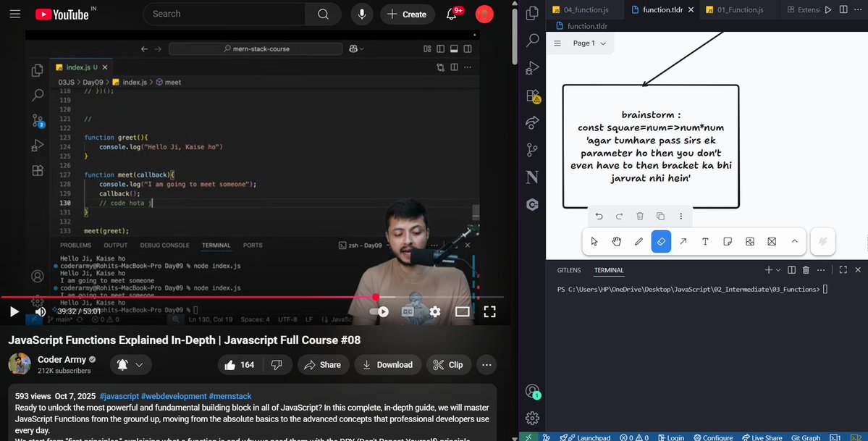Share the video via Share button

click(x=324, y=364)
